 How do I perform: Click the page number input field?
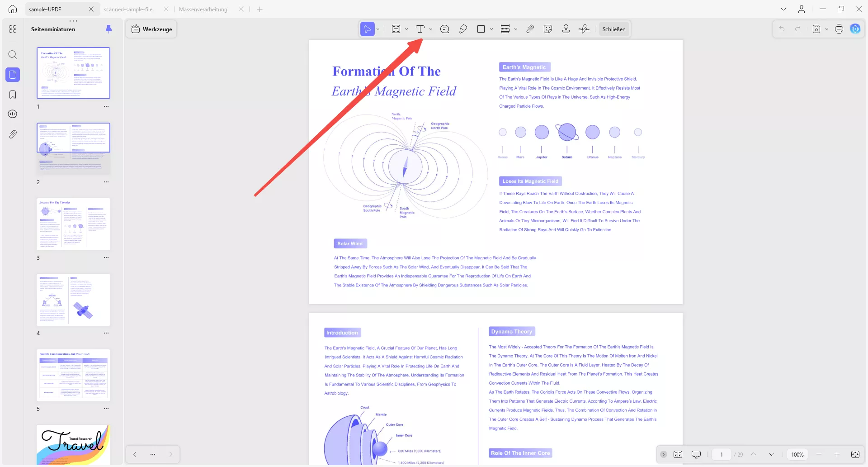click(x=722, y=454)
